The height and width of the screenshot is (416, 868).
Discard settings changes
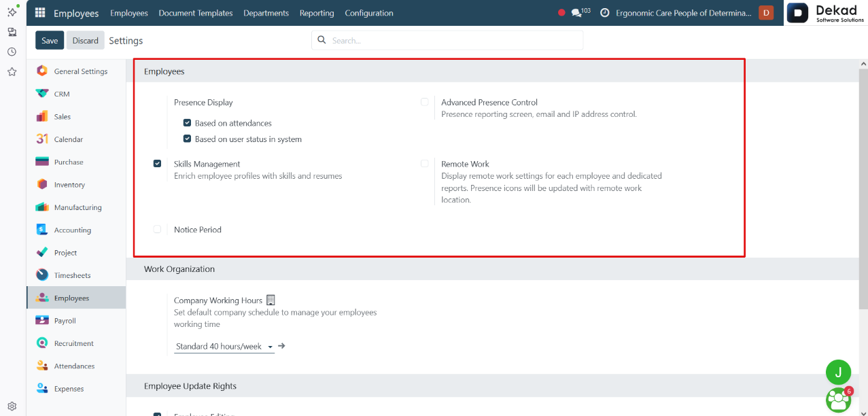tap(86, 40)
